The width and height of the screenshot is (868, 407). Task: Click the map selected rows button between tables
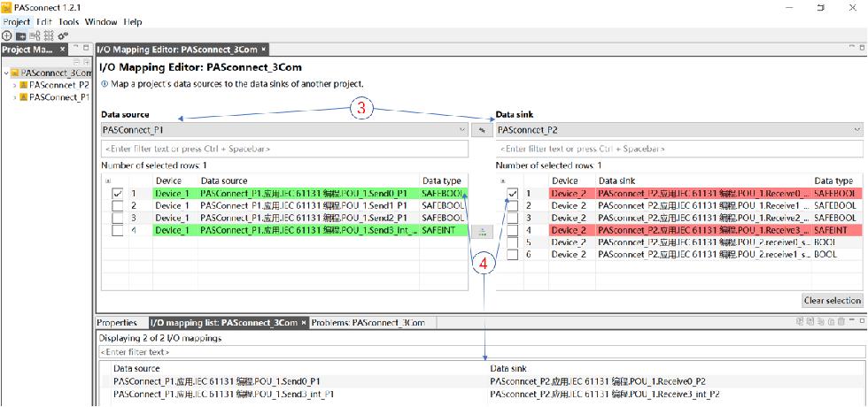click(x=482, y=232)
